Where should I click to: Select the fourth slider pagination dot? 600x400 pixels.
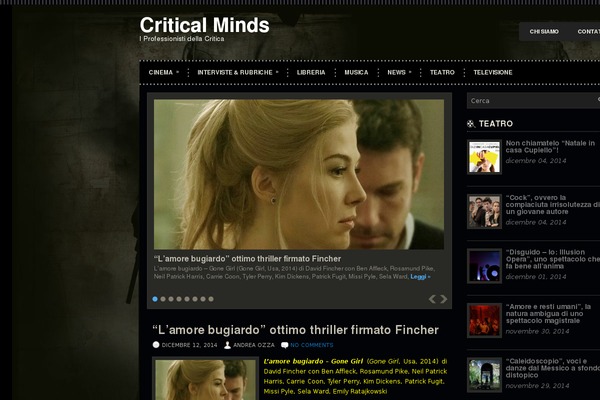click(x=179, y=299)
